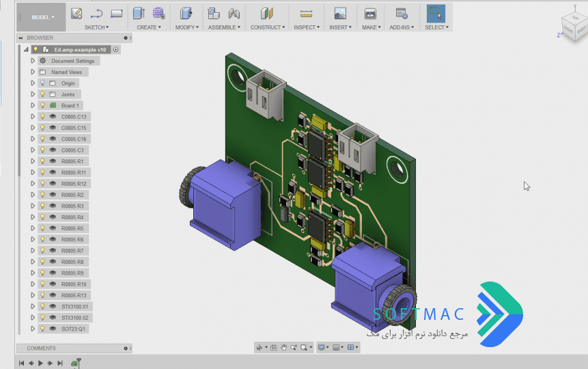588x369 pixels.
Task: Go to timeline start
Action: tap(21, 363)
